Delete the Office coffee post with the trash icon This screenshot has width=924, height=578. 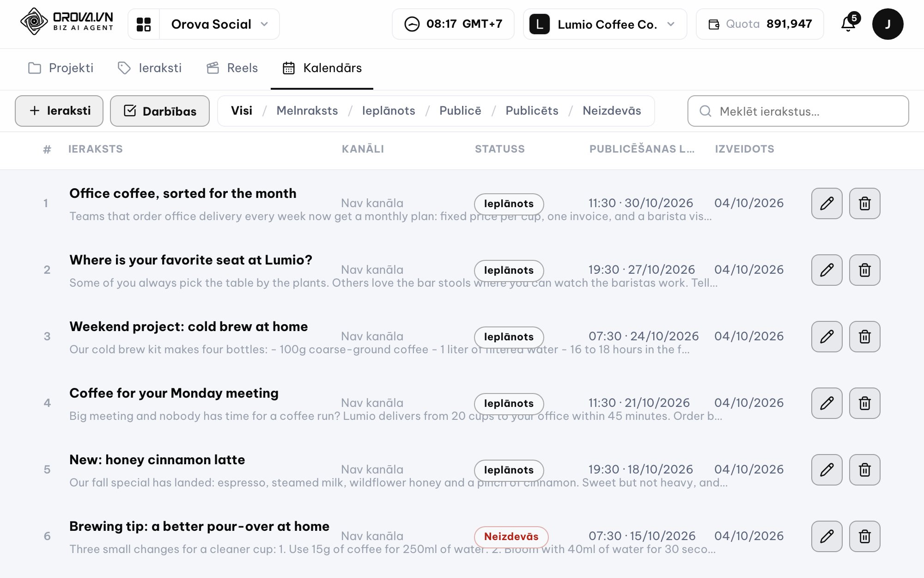pos(864,203)
